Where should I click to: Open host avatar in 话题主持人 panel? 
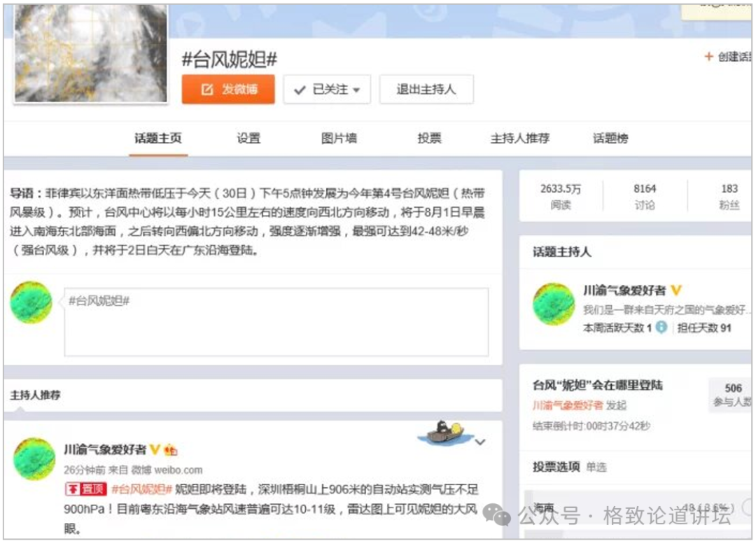tap(554, 304)
